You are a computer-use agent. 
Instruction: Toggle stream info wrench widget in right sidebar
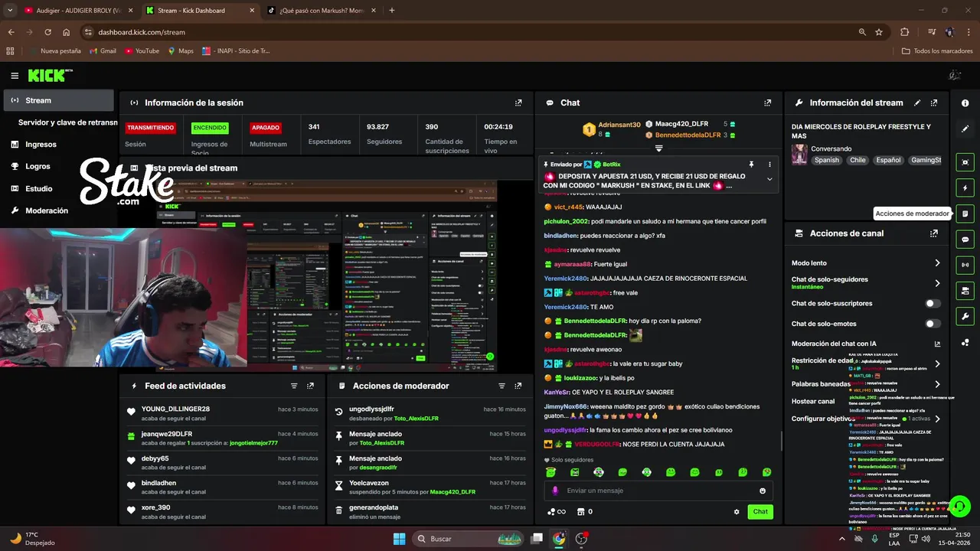pos(965,316)
